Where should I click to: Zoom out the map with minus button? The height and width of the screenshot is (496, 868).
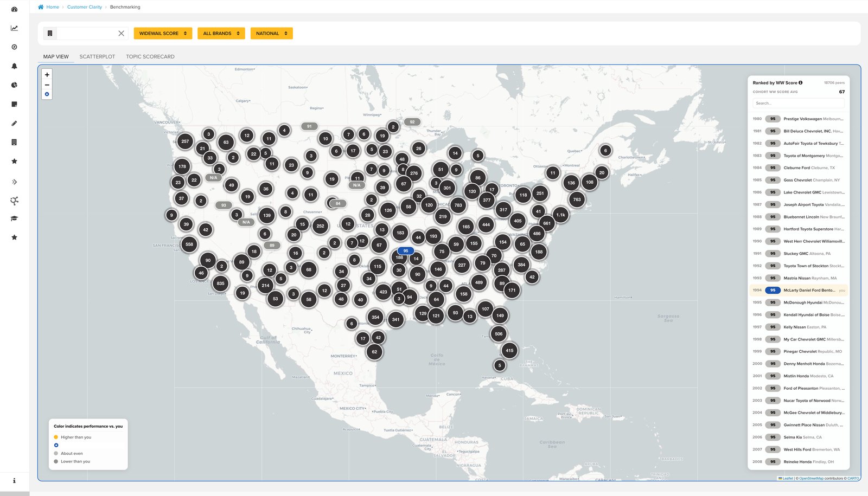click(x=47, y=85)
